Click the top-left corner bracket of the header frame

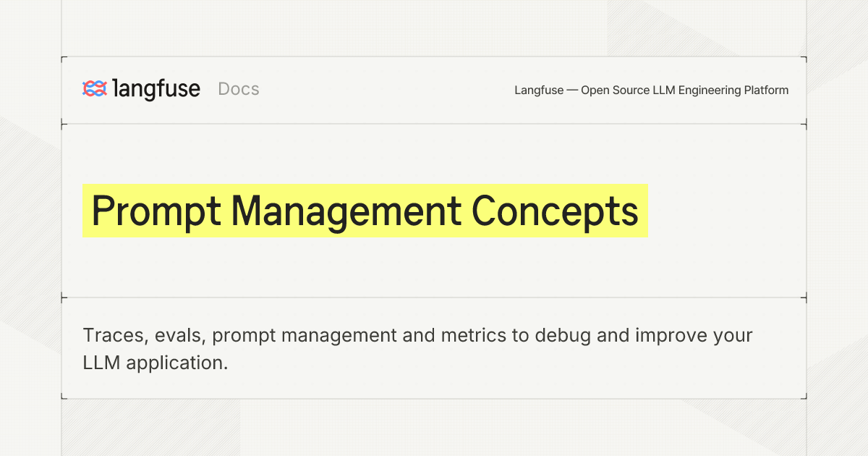pyautogui.click(x=64, y=59)
